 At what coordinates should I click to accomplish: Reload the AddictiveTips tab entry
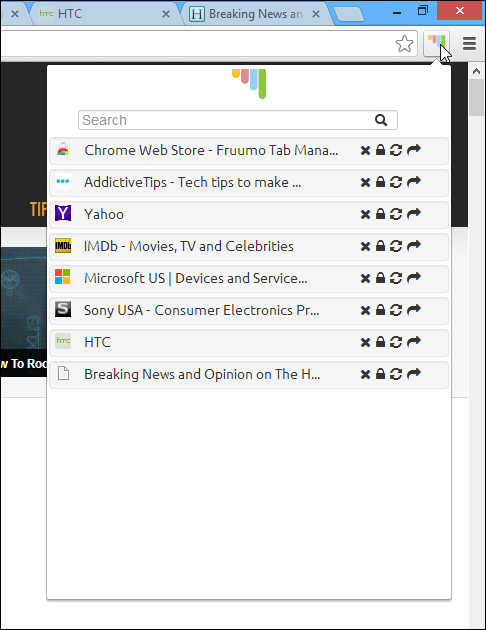click(396, 182)
